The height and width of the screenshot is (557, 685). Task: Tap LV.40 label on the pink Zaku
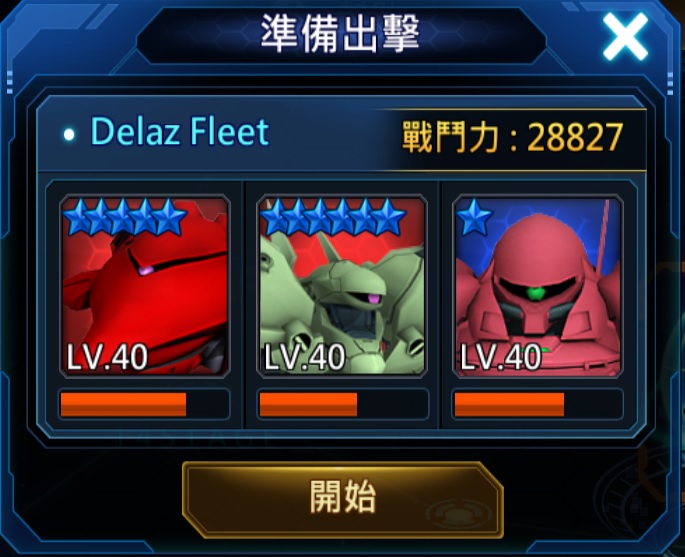coord(501,357)
